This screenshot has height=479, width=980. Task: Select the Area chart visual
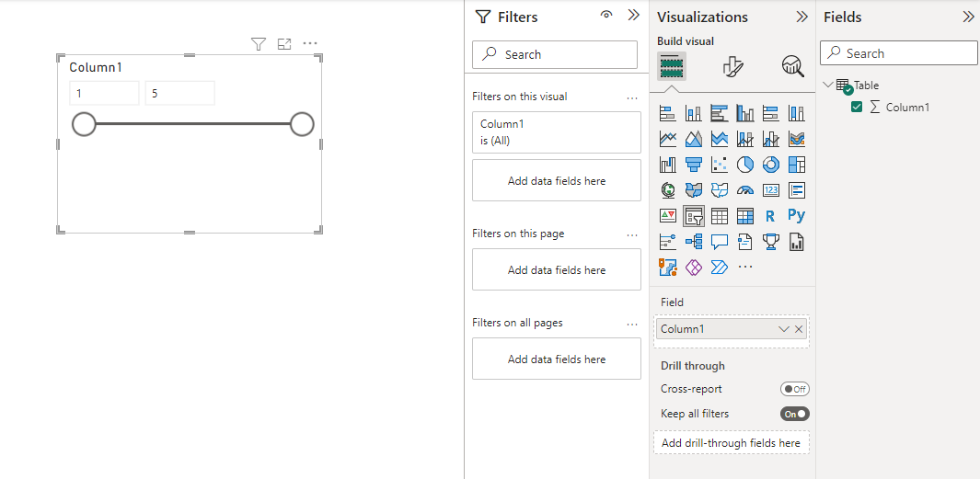pos(694,139)
